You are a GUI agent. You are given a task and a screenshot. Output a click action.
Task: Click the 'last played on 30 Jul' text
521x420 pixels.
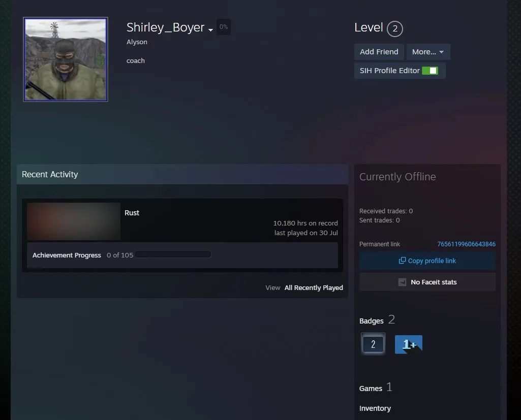pos(306,233)
